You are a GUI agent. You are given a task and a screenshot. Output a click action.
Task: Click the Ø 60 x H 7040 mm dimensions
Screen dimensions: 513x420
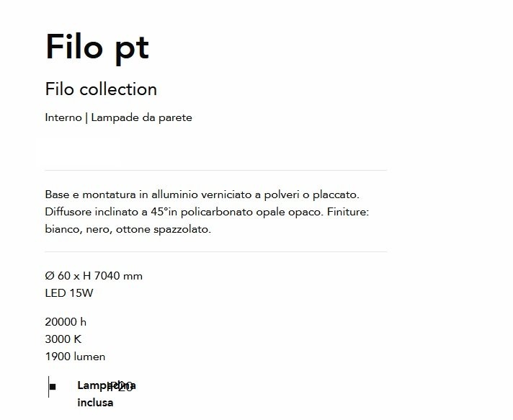(x=94, y=276)
